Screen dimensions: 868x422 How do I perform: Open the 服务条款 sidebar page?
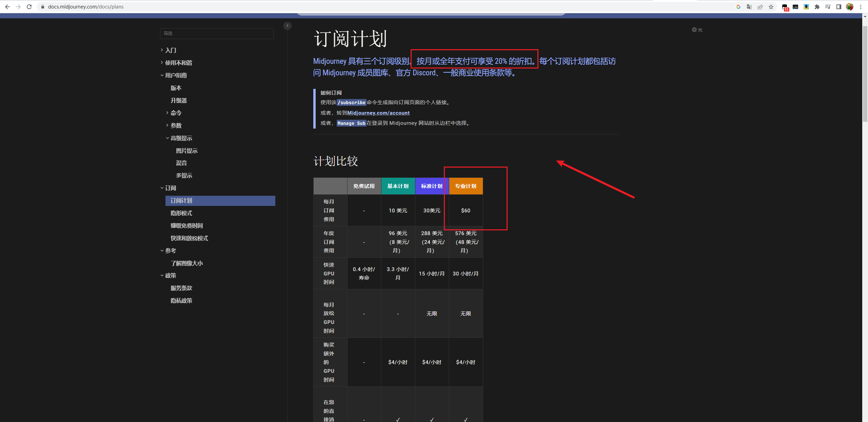point(181,288)
